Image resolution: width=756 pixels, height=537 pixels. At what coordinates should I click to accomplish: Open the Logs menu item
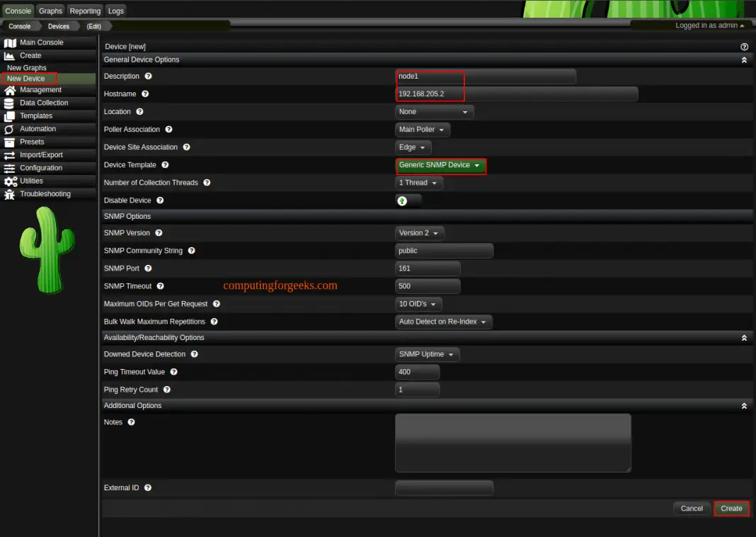115,11
